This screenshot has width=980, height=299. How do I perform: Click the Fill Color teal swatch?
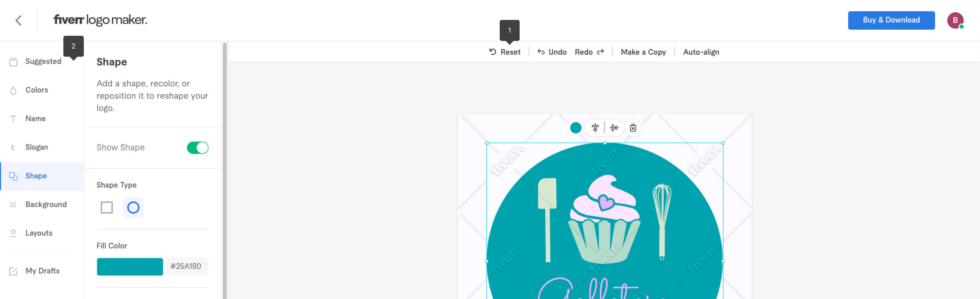pyautogui.click(x=130, y=267)
